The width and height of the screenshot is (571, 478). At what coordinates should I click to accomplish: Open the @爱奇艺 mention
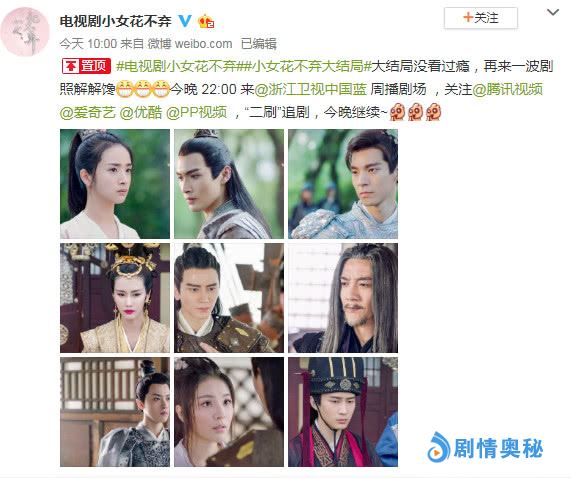pos(87,112)
